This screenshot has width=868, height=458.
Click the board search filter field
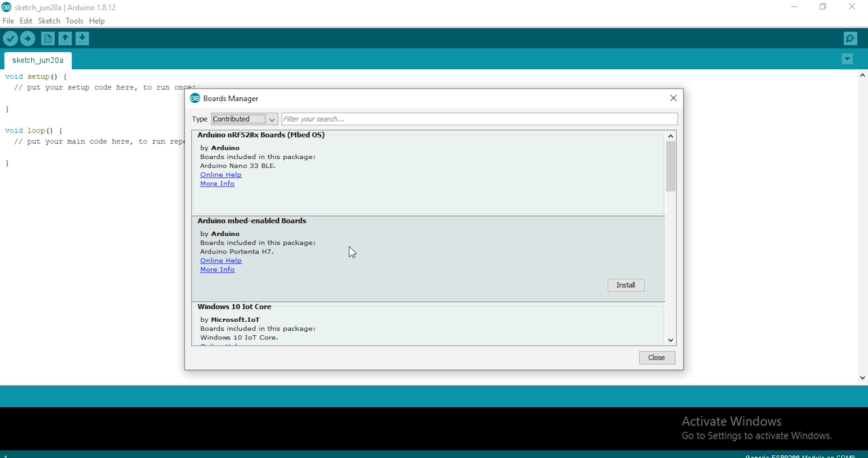click(479, 119)
